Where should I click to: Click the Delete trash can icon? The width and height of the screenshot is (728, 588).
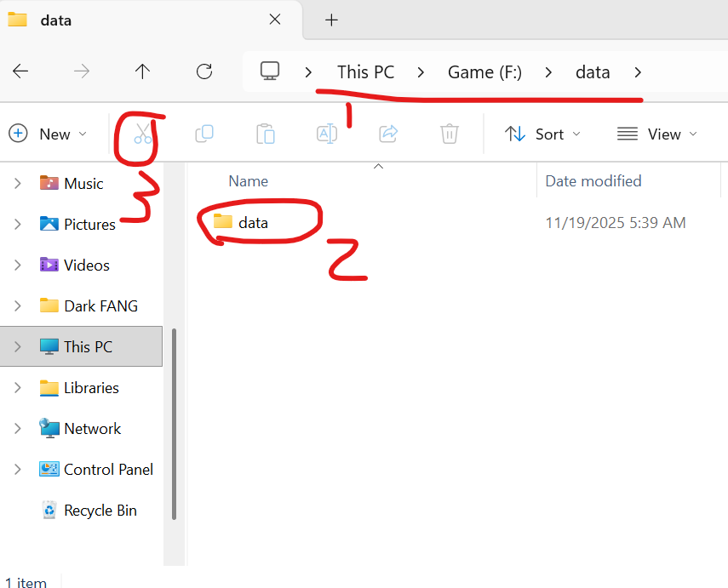(x=450, y=134)
